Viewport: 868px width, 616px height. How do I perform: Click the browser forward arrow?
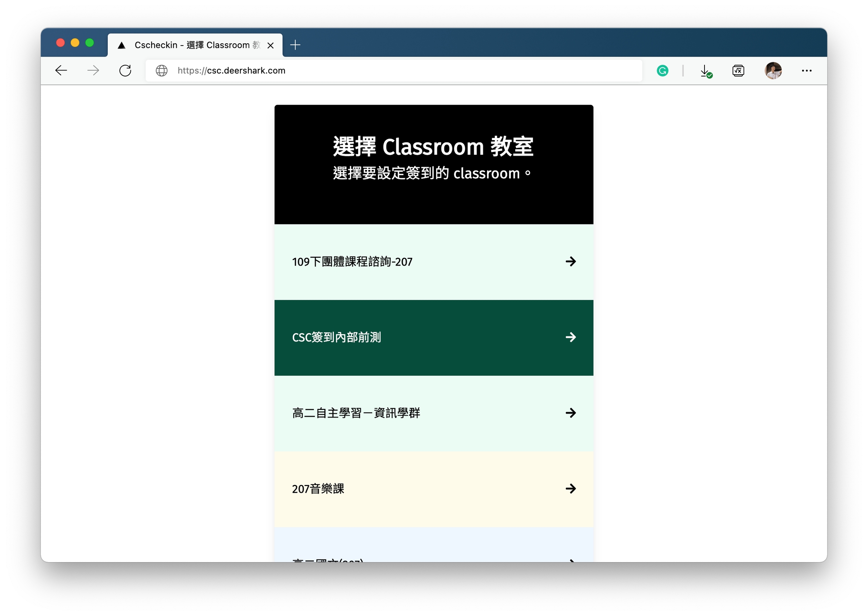click(93, 70)
